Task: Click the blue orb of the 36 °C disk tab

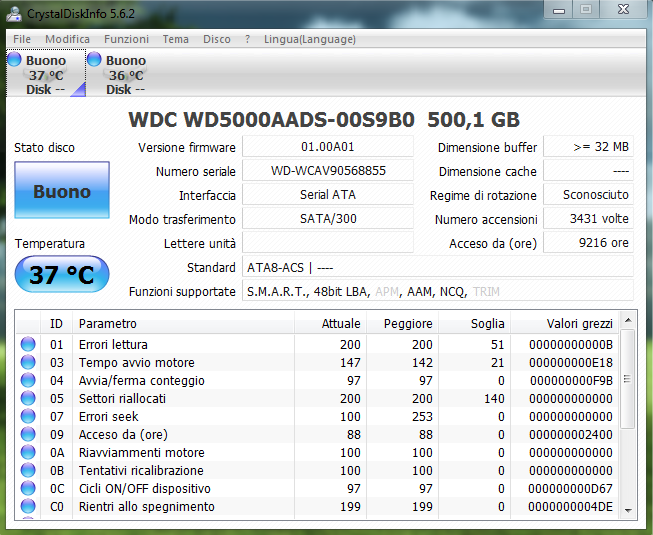Action: coord(94,59)
